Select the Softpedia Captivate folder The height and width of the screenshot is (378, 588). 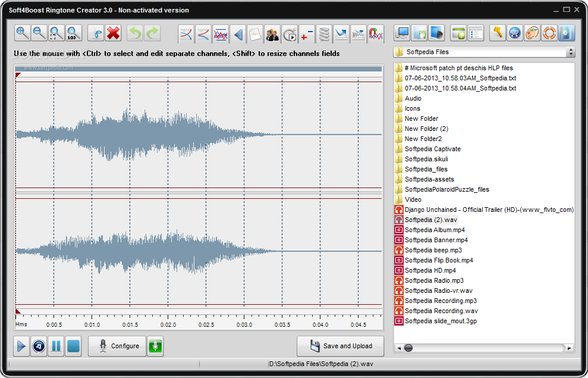click(x=427, y=149)
